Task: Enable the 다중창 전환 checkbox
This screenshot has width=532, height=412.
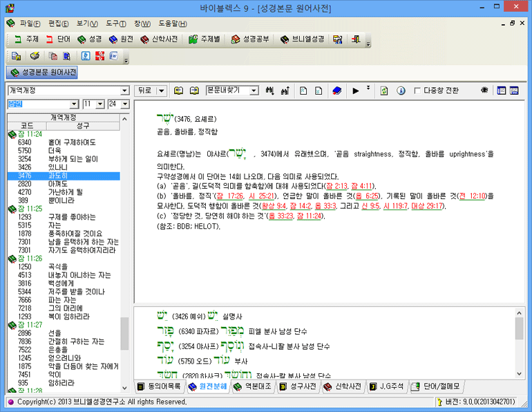Action: coord(417,91)
